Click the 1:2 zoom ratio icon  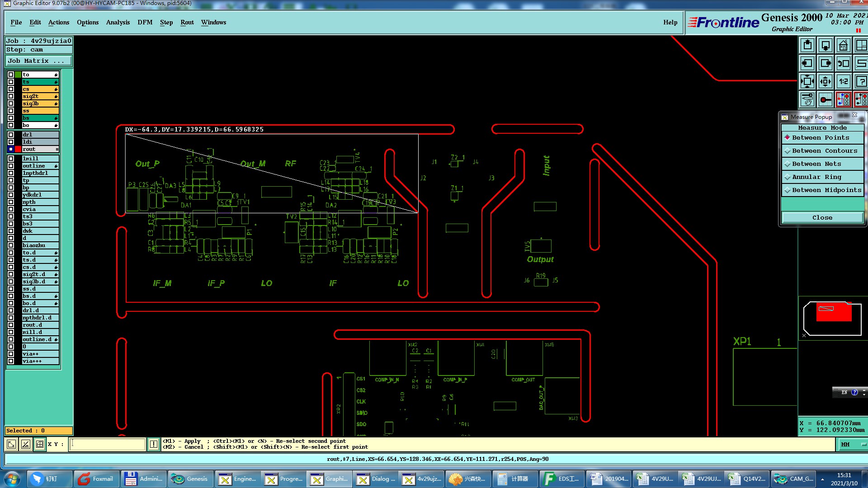click(x=843, y=82)
